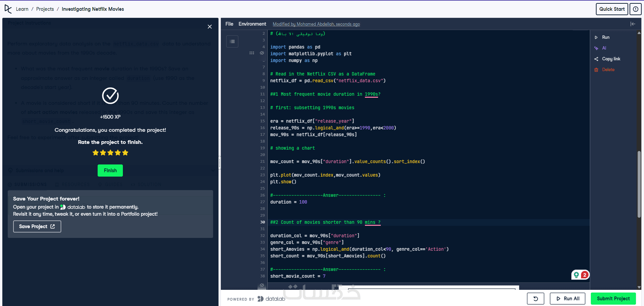
Task: Click the line 'import numpy as np'
Action: click(294, 60)
